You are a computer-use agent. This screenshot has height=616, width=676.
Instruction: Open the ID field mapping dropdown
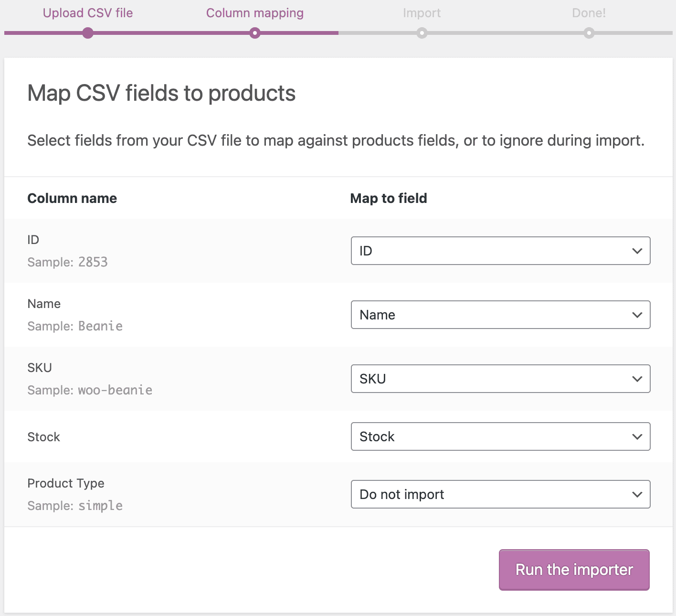pyautogui.click(x=500, y=251)
